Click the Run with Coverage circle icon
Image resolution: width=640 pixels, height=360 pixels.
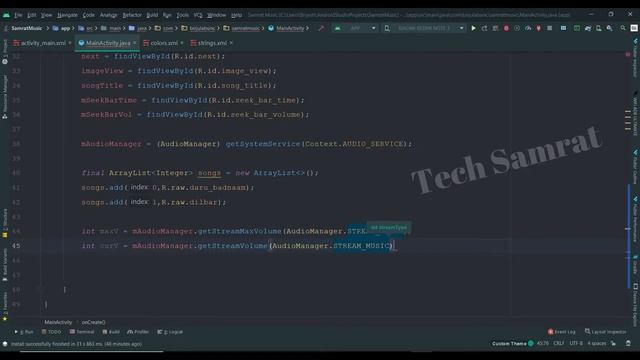click(x=517, y=28)
